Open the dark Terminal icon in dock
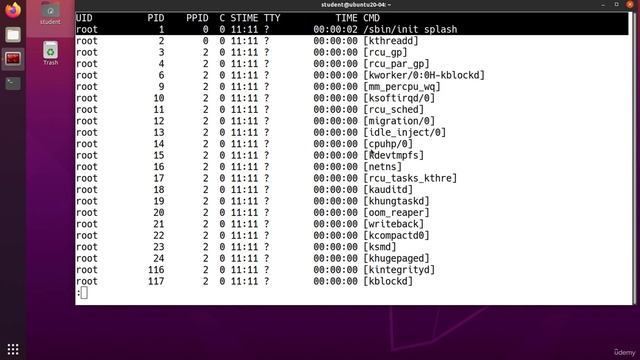This screenshot has width=640, height=360. [x=13, y=84]
